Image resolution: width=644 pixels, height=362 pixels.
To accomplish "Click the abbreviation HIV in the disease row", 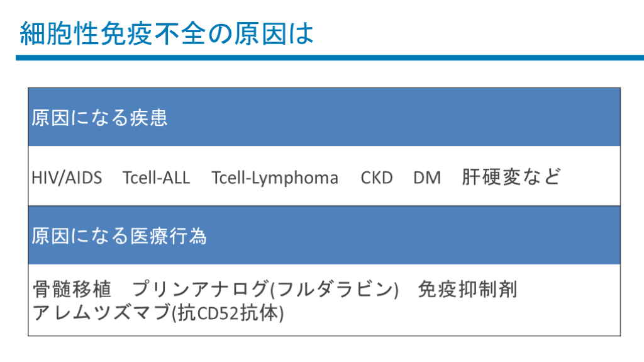I will tap(43, 178).
